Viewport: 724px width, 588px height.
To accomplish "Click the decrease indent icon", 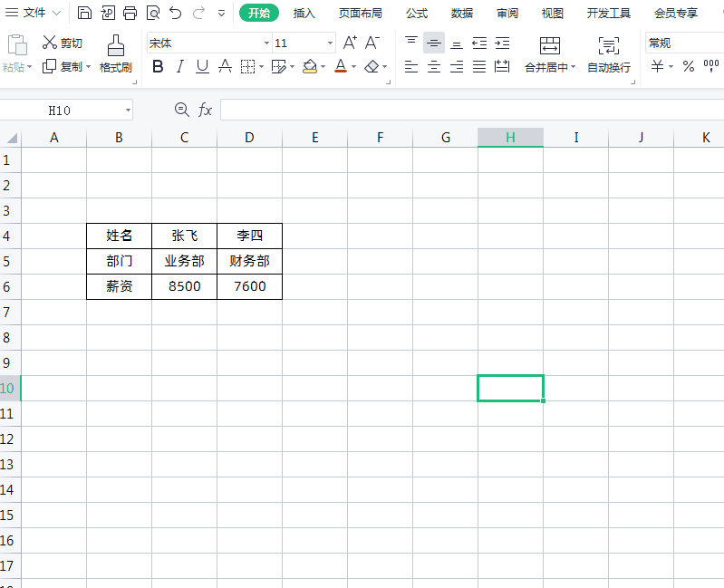I will coord(479,43).
